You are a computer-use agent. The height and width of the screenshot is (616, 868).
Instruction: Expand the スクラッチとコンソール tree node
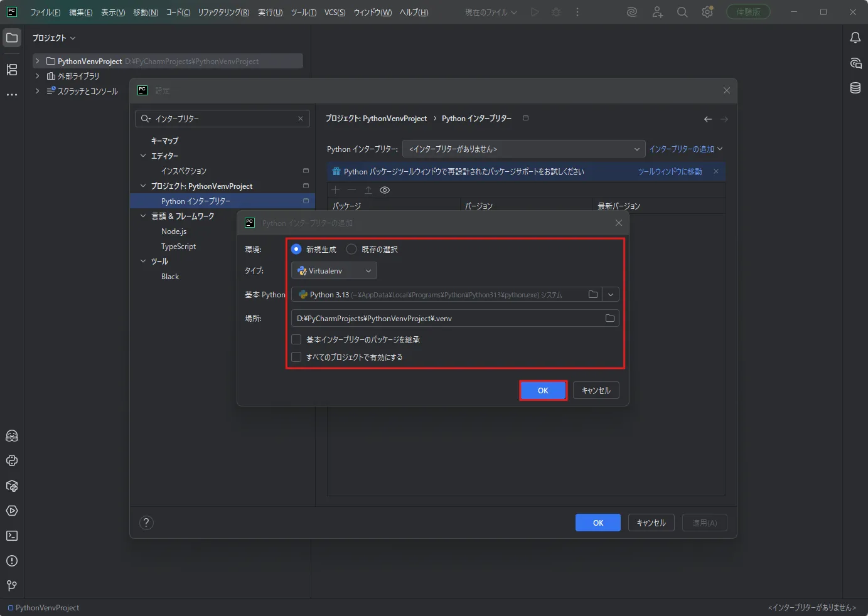point(38,91)
